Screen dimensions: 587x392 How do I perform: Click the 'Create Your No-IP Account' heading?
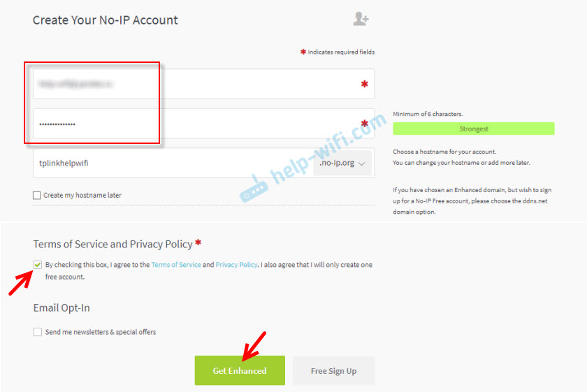pos(106,20)
